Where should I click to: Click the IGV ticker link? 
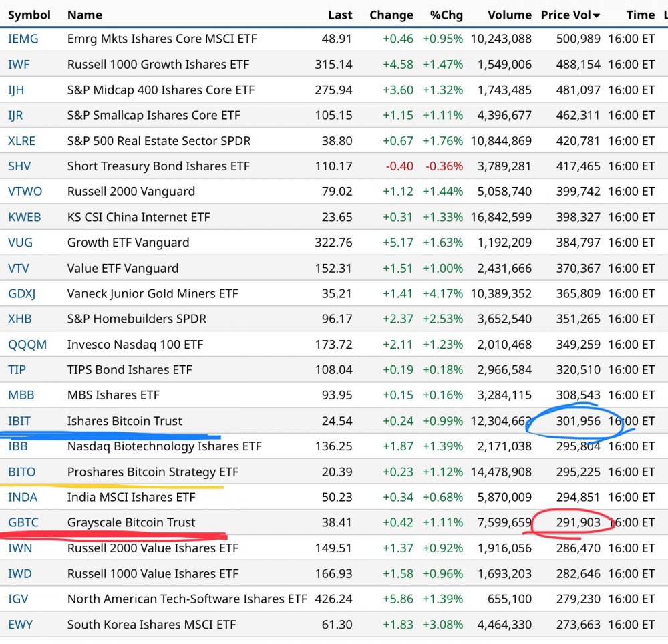point(18,599)
